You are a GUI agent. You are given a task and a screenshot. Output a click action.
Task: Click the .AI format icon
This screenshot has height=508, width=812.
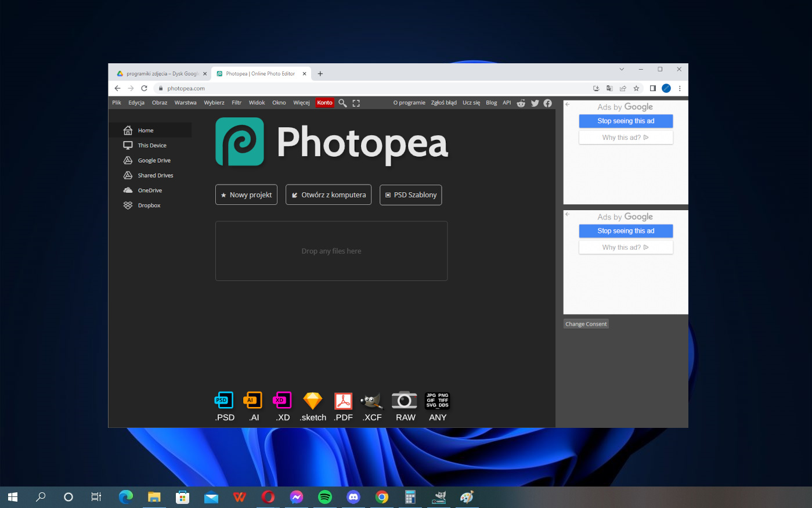252,400
